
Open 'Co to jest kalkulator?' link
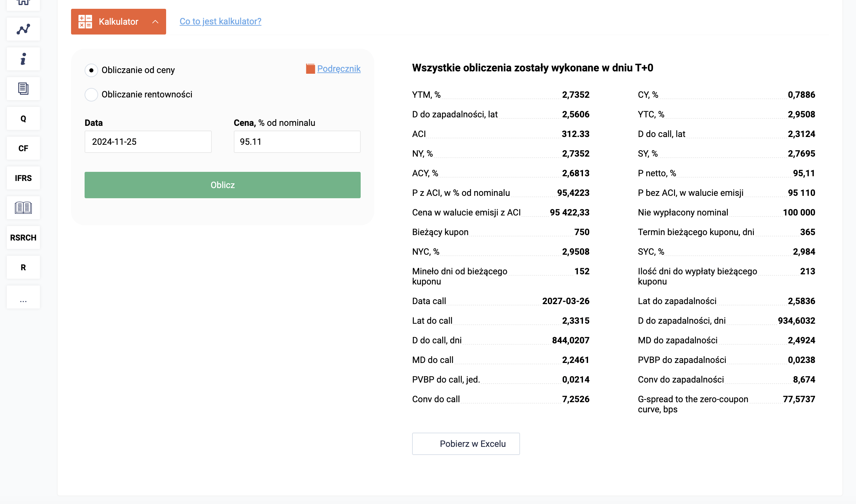click(x=220, y=21)
